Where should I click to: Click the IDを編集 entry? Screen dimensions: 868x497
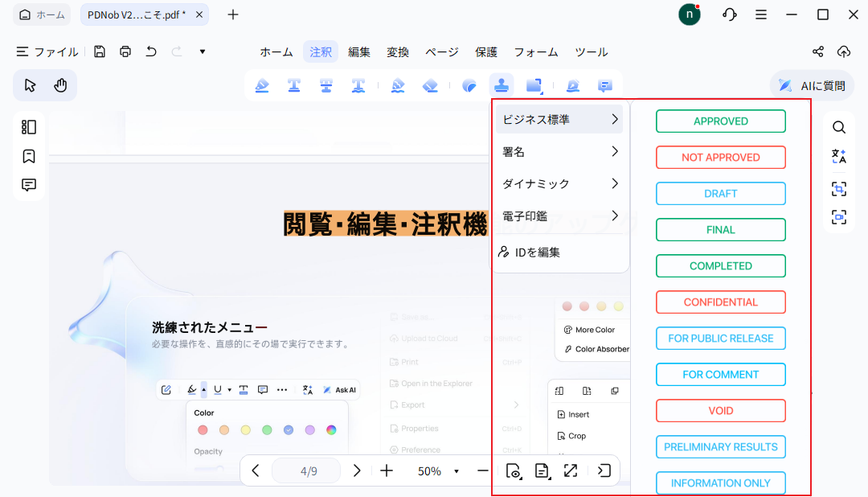pyautogui.click(x=560, y=251)
